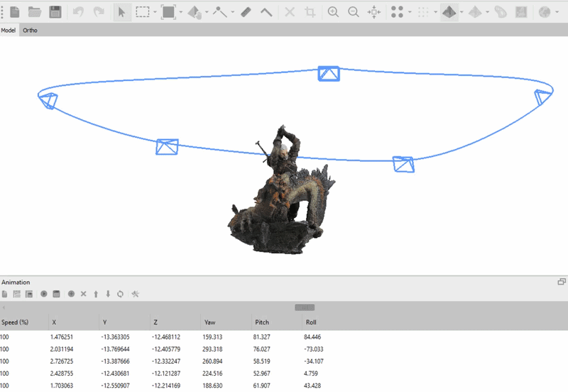568x392 pixels.
Task: Click the Speed (%) column header
Action: (24, 322)
